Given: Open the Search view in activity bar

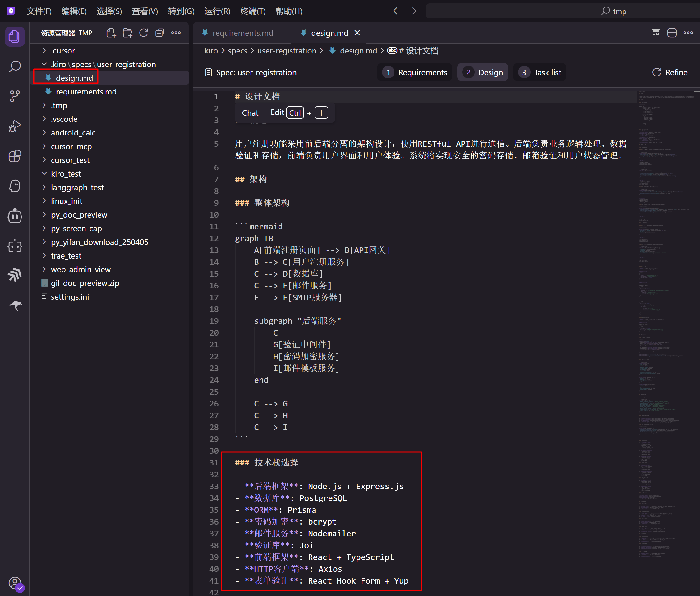Looking at the screenshot, I should click(15, 66).
